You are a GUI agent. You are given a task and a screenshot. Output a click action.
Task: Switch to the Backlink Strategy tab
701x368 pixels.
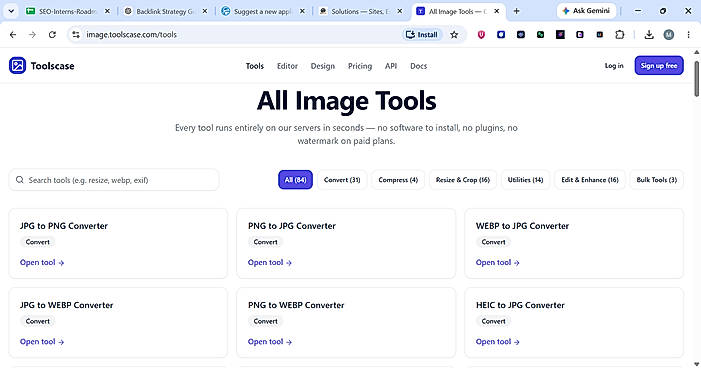point(165,11)
